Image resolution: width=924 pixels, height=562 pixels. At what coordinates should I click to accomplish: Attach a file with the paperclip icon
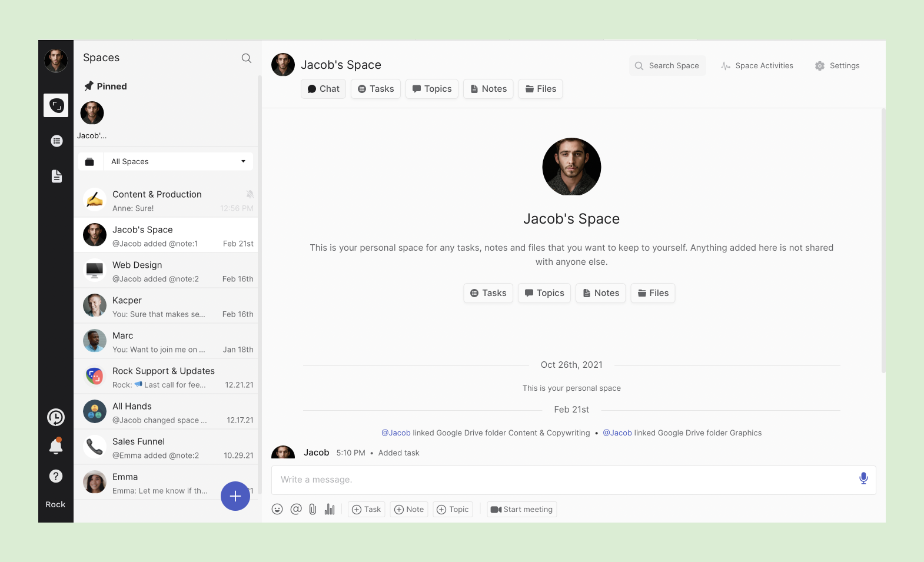click(x=313, y=509)
